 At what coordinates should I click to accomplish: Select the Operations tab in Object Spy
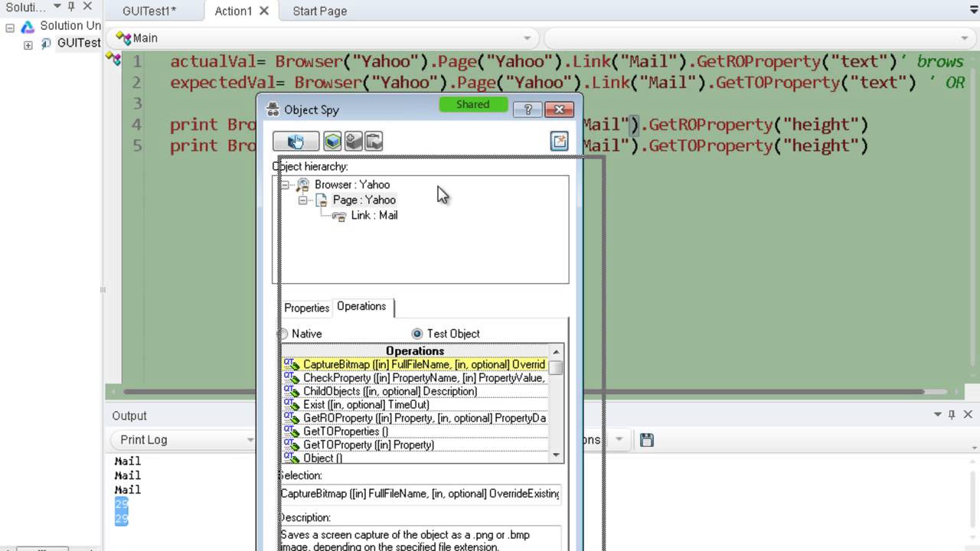click(x=361, y=306)
